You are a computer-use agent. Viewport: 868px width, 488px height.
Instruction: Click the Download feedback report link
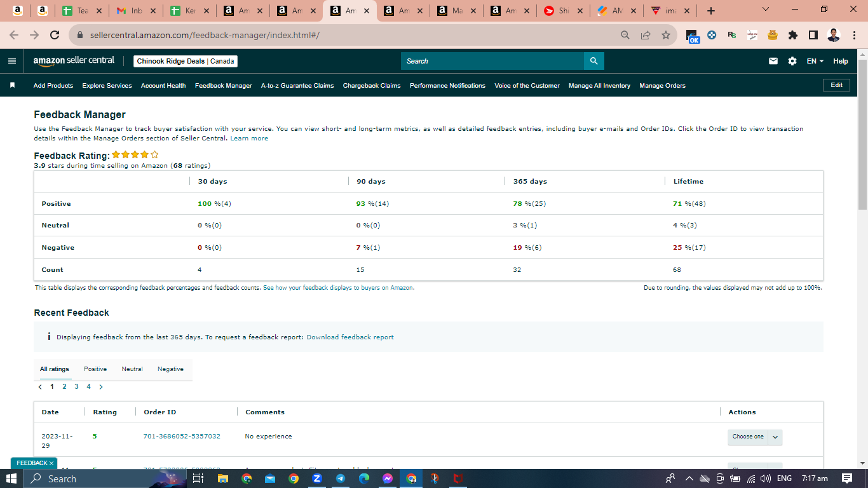pos(350,337)
